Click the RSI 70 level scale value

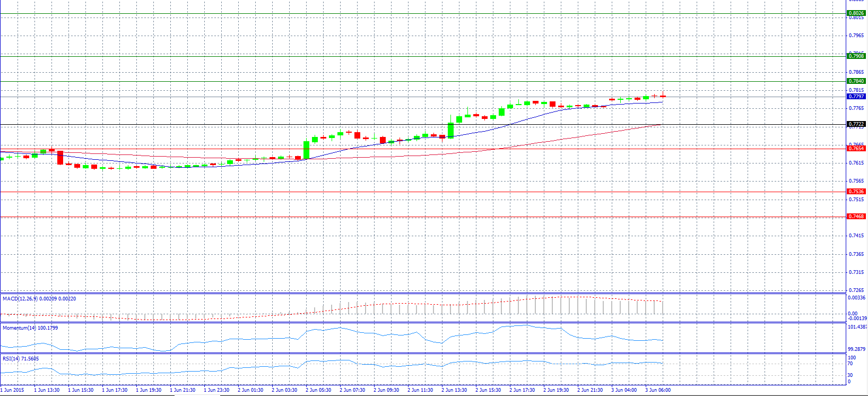click(850, 364)
